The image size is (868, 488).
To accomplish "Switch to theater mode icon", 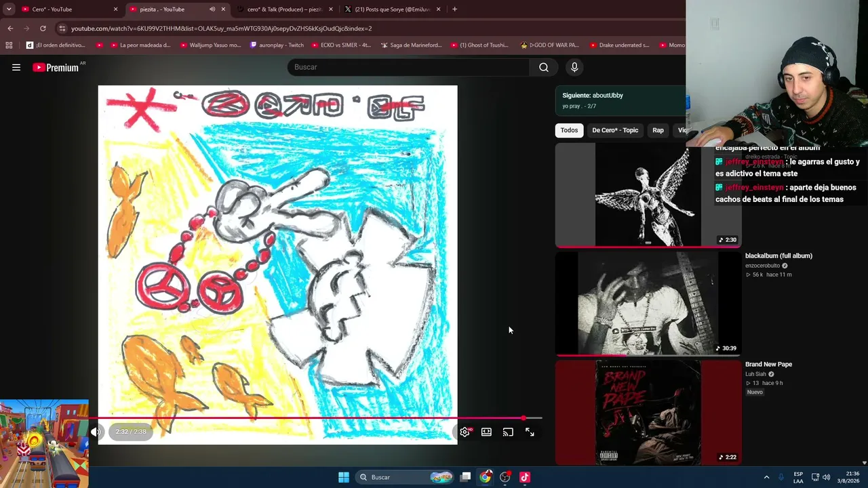I will (486, 432).
